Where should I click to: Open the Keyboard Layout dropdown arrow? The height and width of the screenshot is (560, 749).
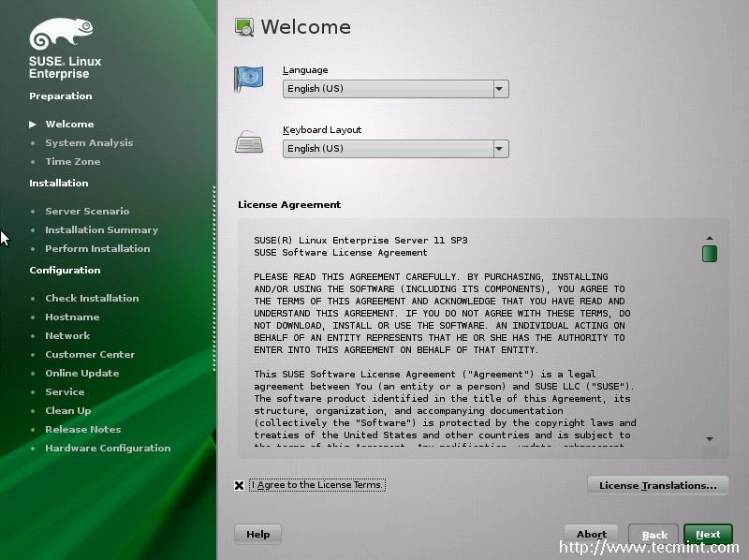500,149
